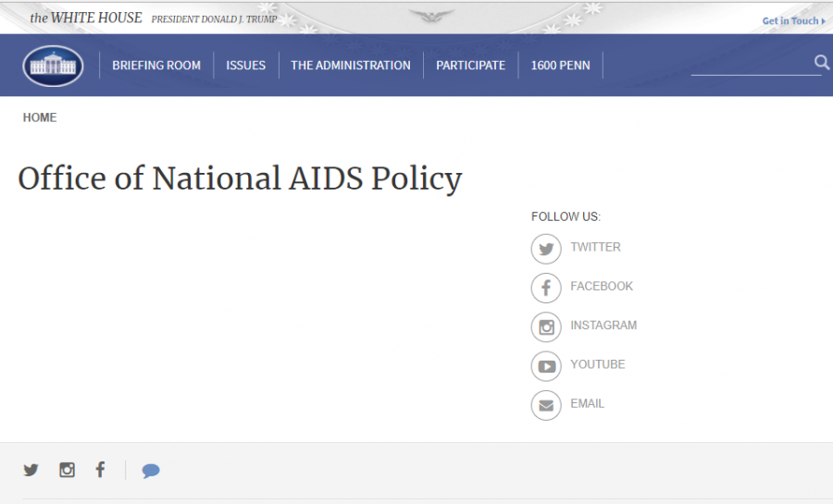Expand the Get in Touch link

(793, 20)
